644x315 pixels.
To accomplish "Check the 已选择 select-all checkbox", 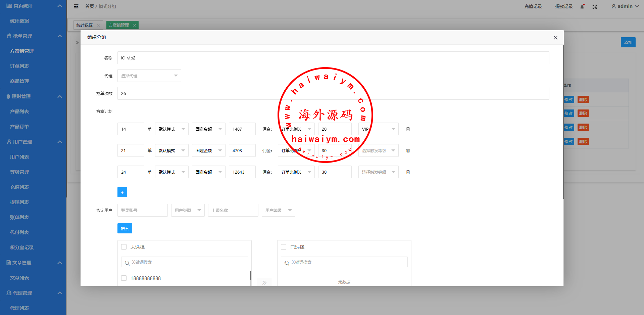I will point(284,247).
